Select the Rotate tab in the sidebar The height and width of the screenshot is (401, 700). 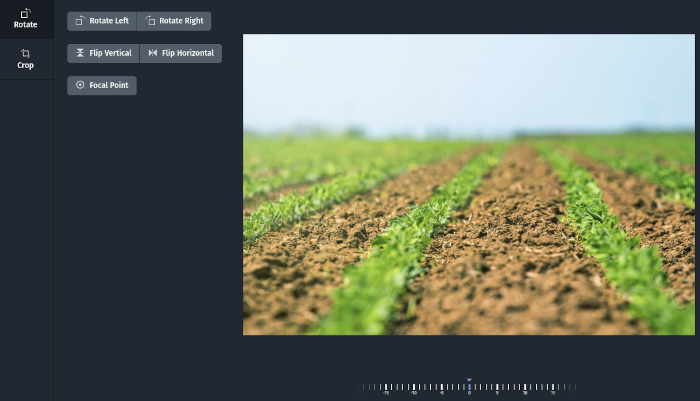(x=25, y=19)
